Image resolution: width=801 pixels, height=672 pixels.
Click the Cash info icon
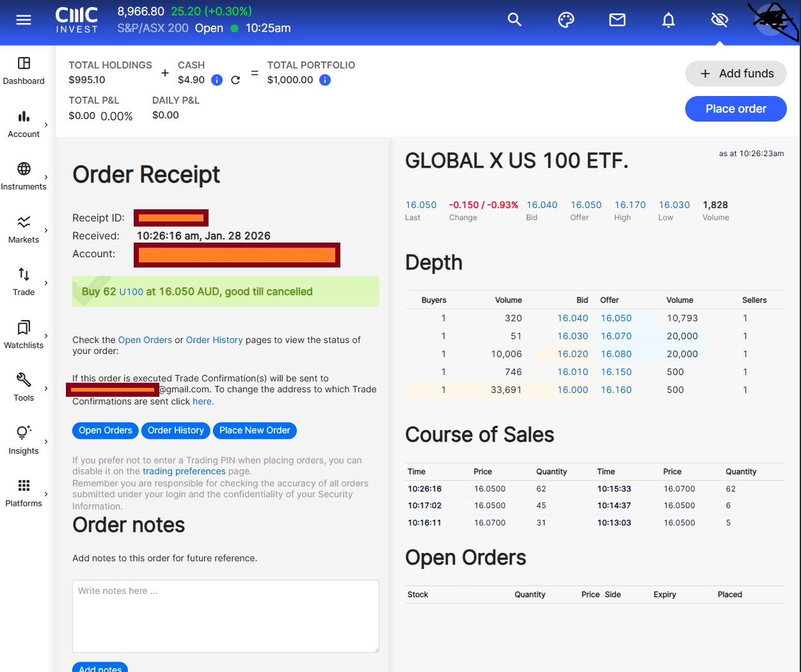click(x=217, y=80)
